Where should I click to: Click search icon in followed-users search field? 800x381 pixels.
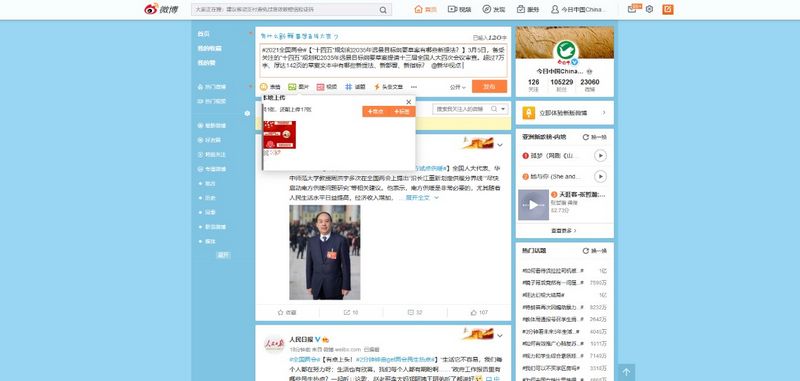494,109
